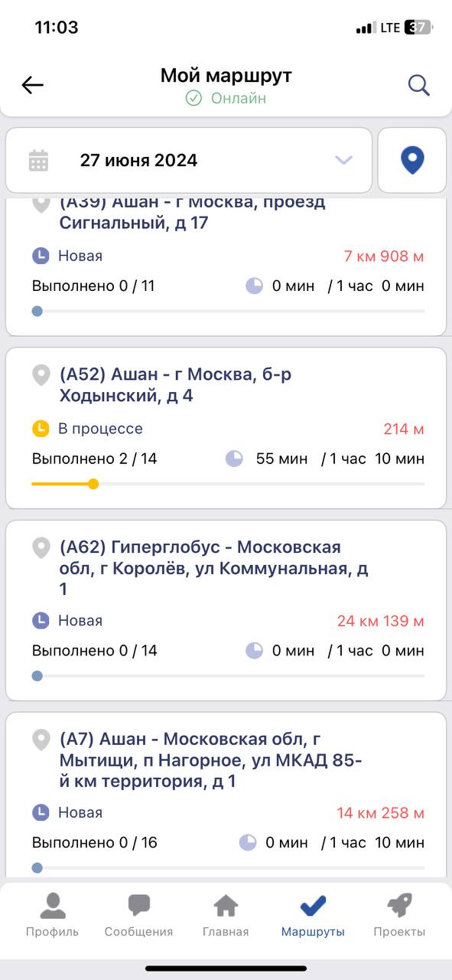Tap pie timer icon next to 55 мин

(x=234, y=459)
